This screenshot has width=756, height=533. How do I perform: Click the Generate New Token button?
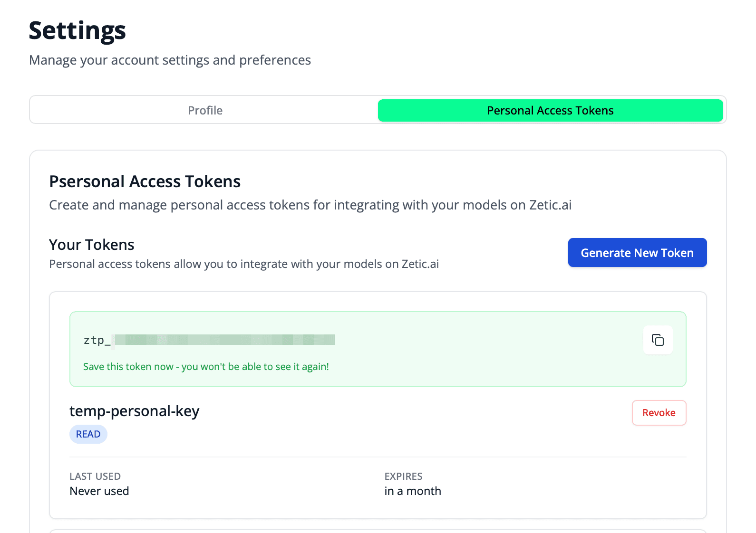point(637,252)
